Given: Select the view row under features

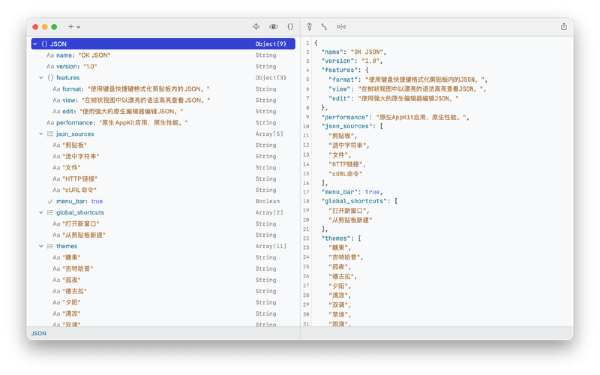Looking at the screenshot, I should (163, 100).
